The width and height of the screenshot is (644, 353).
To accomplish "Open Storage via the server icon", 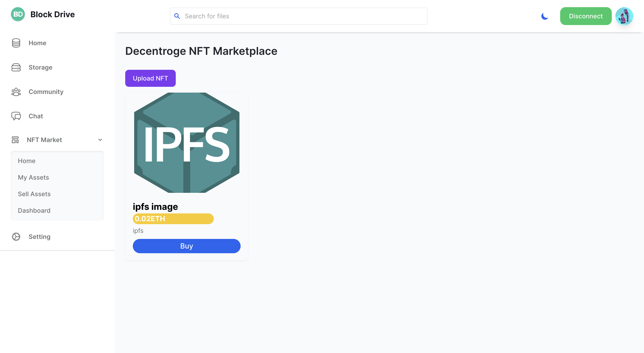I will [x=16, y=67].
